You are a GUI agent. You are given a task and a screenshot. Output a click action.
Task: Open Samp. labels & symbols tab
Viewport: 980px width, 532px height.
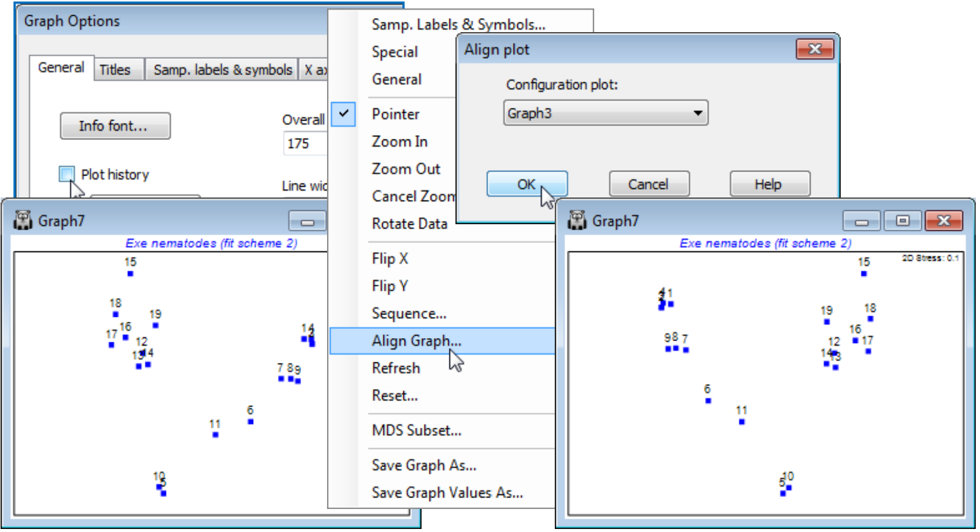[222, 70]
